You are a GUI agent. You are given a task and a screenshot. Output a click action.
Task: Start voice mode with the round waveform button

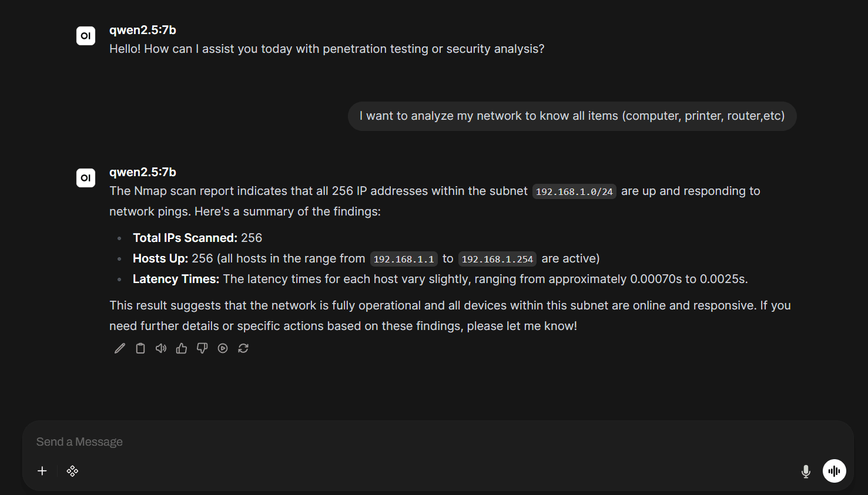pyautogui.click(x=835, y=471)
